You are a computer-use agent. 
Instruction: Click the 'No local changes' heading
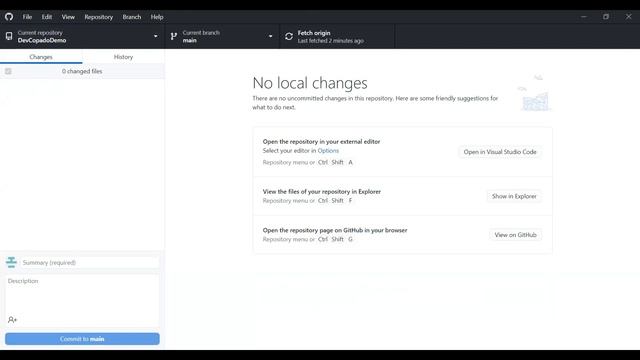[x=310, y=83]
